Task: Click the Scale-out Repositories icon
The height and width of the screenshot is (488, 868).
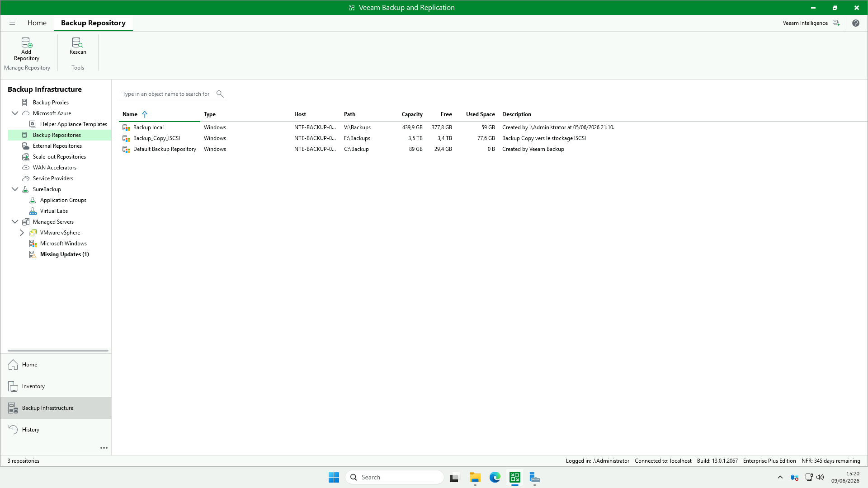Action: pyautogui.click(x=26, y=157)
